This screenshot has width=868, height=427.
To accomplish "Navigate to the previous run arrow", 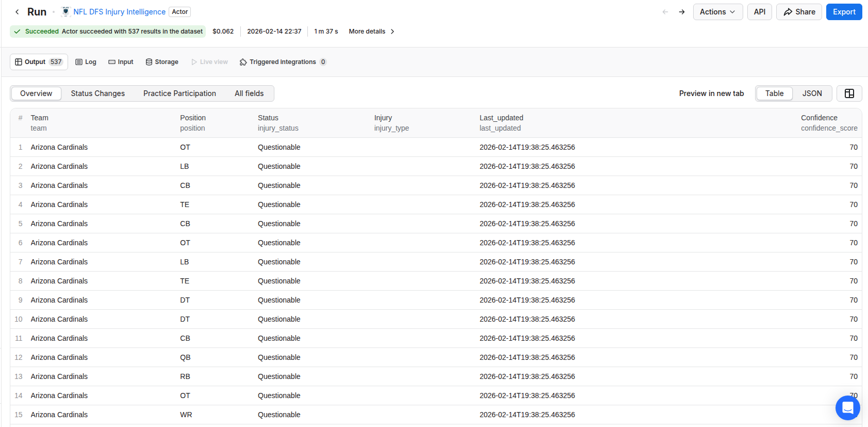I will tap(665, 12).
